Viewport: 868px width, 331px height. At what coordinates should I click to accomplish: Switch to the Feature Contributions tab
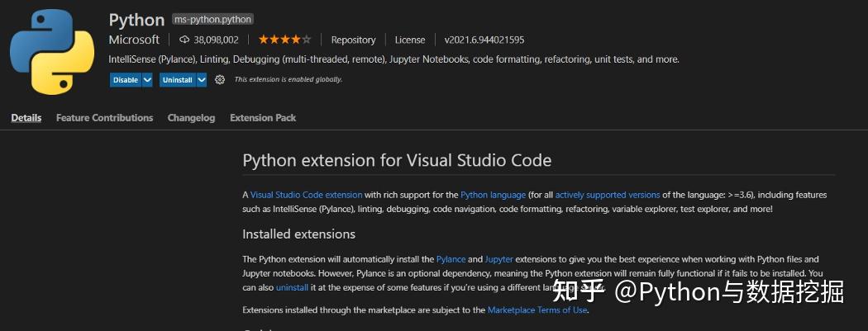pyautogui.click(x=105, y=118)
